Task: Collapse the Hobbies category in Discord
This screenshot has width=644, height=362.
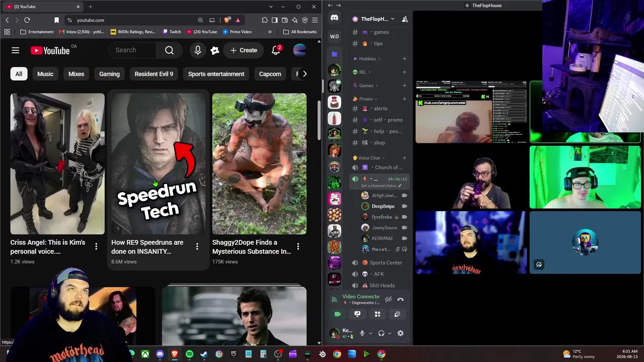Action: [x=367, y=59]
